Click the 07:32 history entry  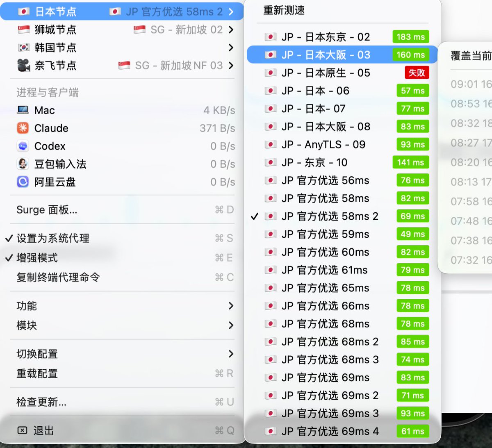[x=471, y=260]
